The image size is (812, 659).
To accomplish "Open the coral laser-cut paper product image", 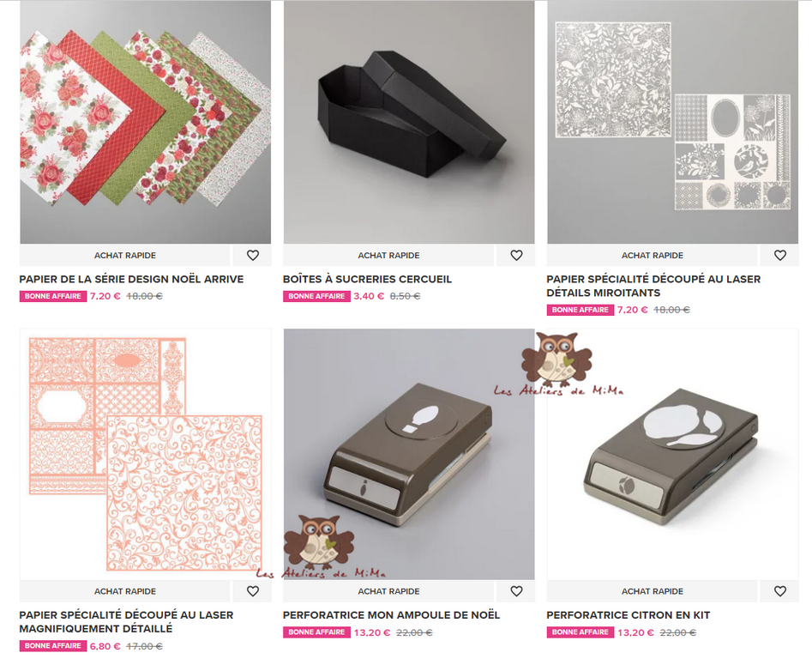I will click(x=146, y=454).
